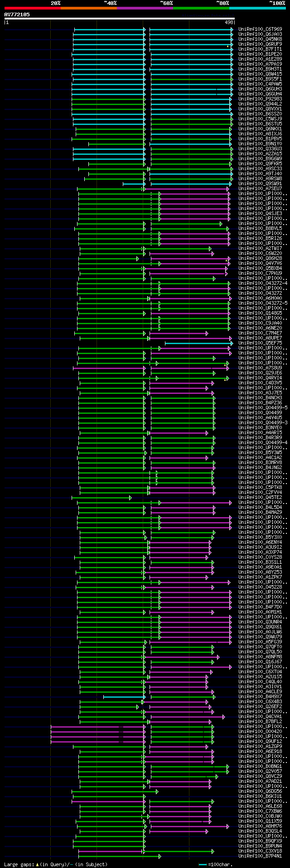Click the cyan alignment bar for Q5EF75
This screenshot has width=290, height=868.
tap(198, 343)
